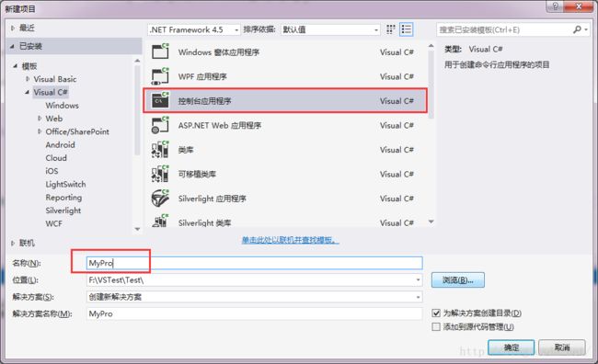This screenshot has width=598, height=364.
Task: Toggle 添加到源代码管理 checkbox
Action: click(436, 327)
